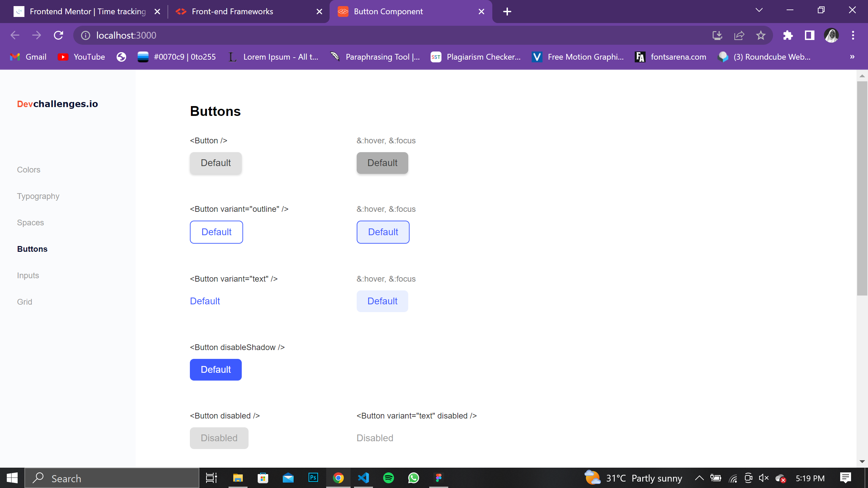Bookmark this page with star icon

pyautogui.click(x=761, y=35)
